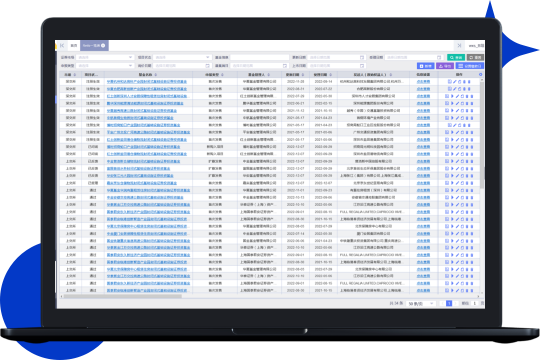The height and width of the screenshot is (360, 540).
Task: Open the calendar icon of the top-right date range field
Action: (439, 58)
